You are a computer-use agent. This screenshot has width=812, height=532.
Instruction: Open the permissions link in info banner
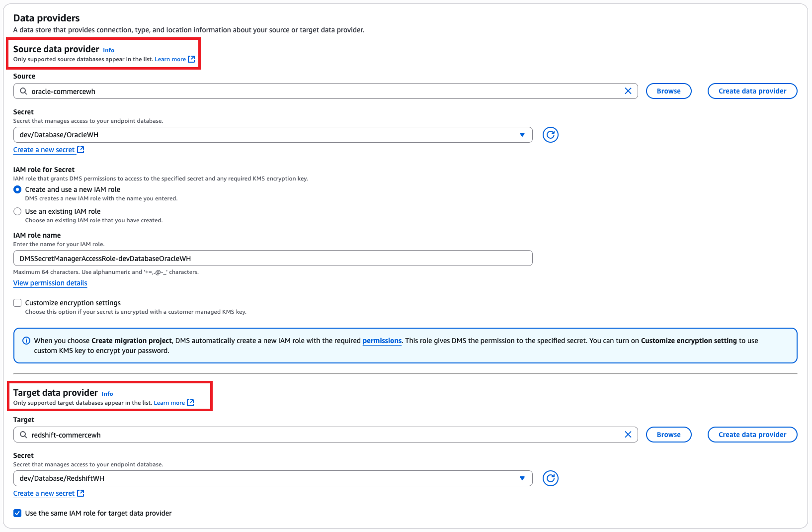pos(382,341)
